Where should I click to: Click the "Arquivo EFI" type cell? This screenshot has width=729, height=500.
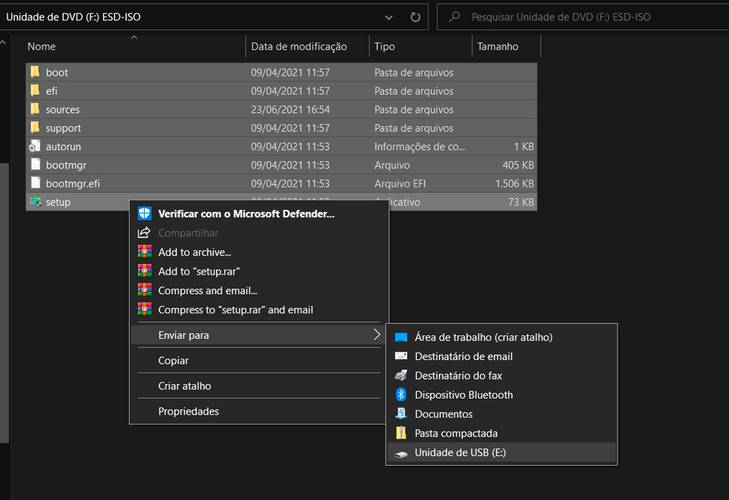pos(400,184)
